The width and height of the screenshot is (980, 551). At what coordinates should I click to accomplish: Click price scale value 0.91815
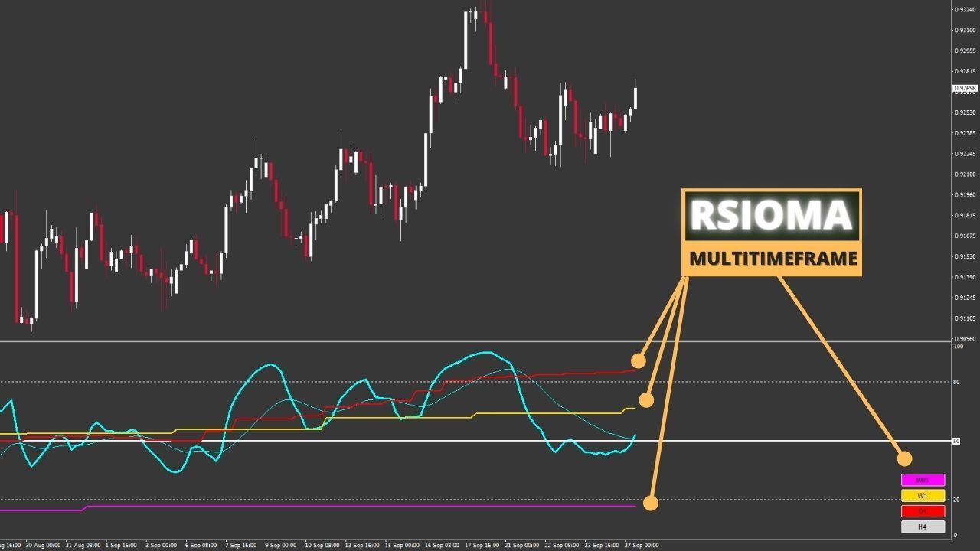[964, 216]
